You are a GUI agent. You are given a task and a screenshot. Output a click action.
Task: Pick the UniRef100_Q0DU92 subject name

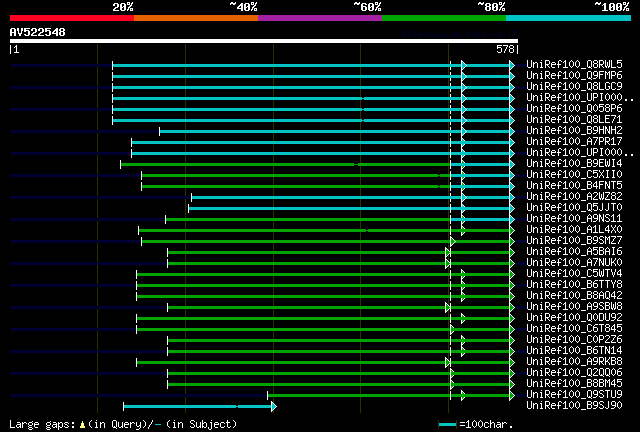click(x=574, y=318)
